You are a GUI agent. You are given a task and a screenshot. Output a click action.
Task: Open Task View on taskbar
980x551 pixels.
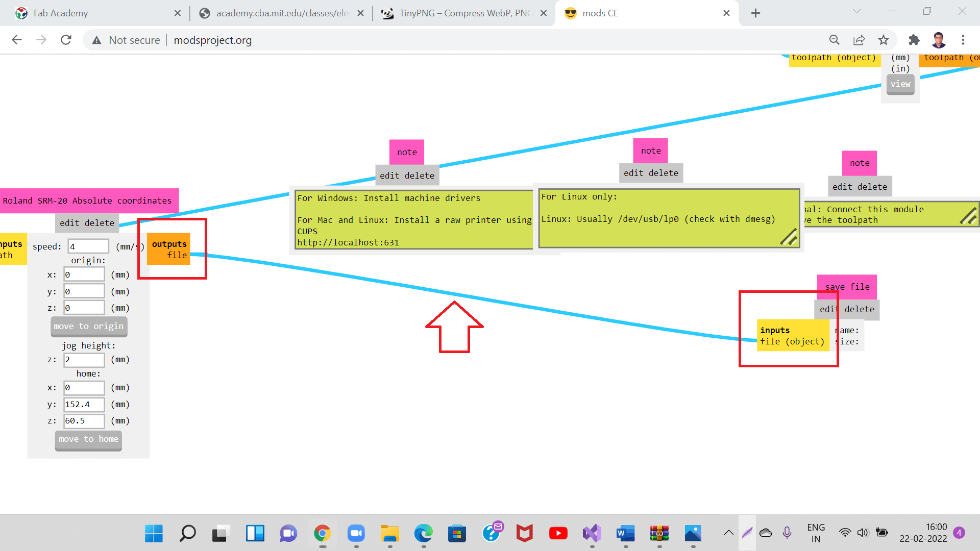click(x=221, y=534)
